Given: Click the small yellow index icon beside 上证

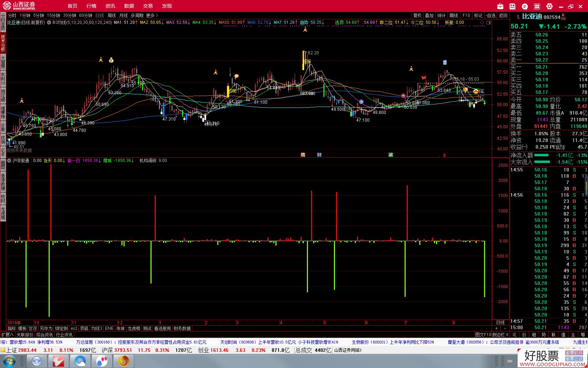Looking at the screenshot, I should [x=3, y=350].
